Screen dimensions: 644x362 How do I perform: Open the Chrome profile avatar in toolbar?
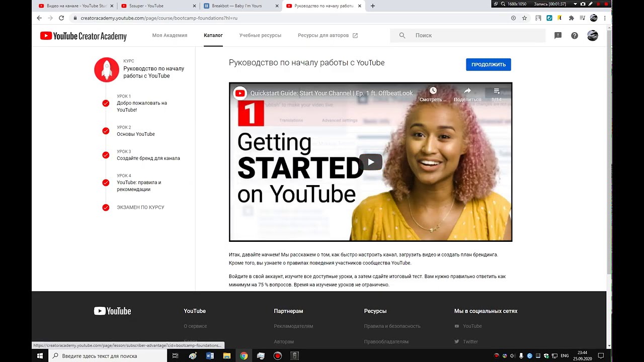pyautogui.click(x=594, y=18)
